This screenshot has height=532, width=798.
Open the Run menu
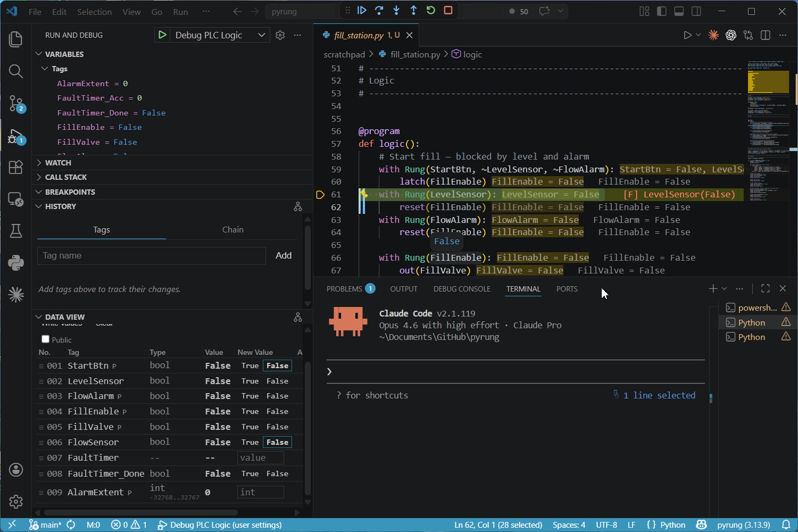180,12
